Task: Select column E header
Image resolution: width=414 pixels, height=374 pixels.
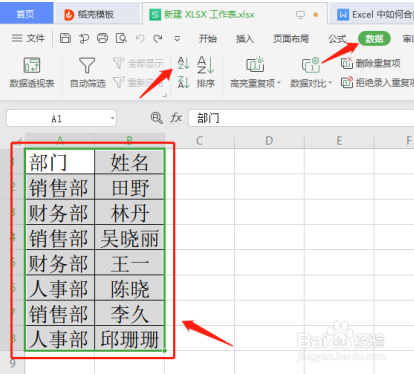Action: tap(339, 141)
